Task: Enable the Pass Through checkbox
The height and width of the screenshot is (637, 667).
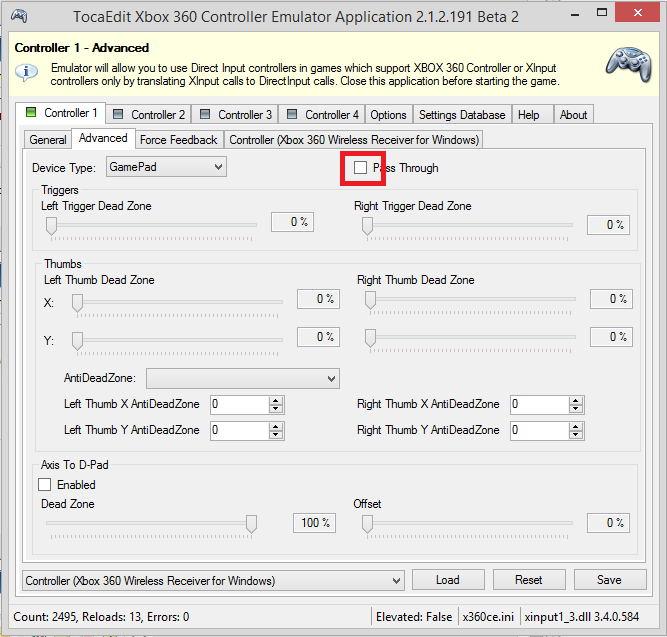Action: [360, 168]
